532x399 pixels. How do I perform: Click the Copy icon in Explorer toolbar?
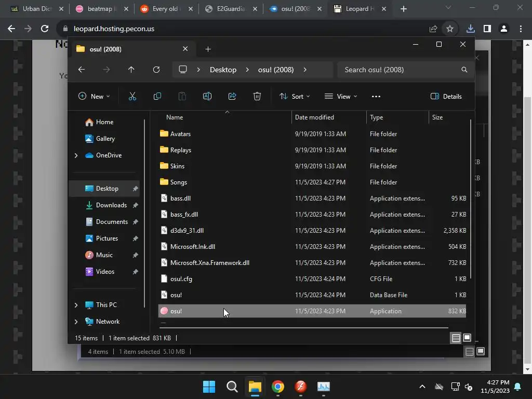(157, 96)
